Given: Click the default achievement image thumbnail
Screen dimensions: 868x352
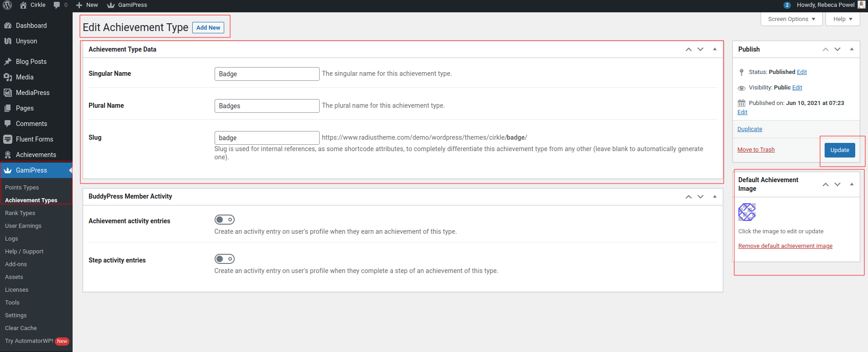Looking at the screenshot, I should 747,212.
